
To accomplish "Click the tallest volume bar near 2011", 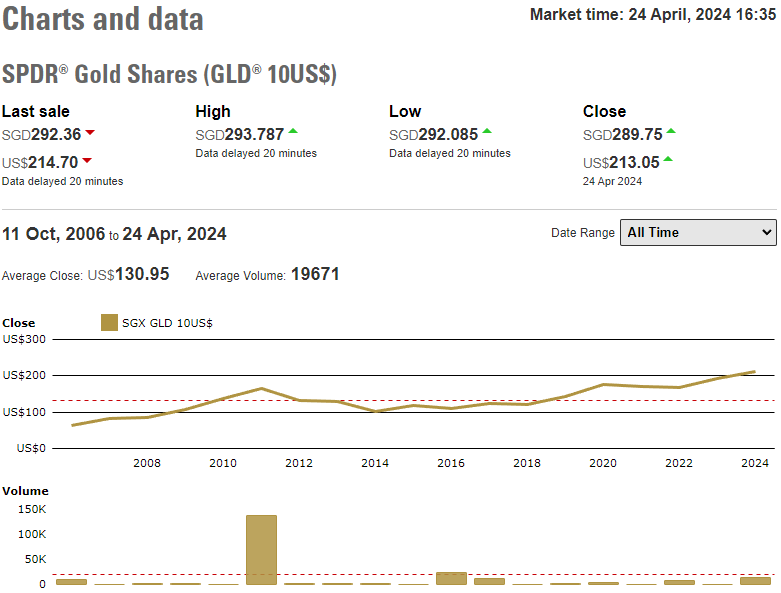I will click(261, 550).
